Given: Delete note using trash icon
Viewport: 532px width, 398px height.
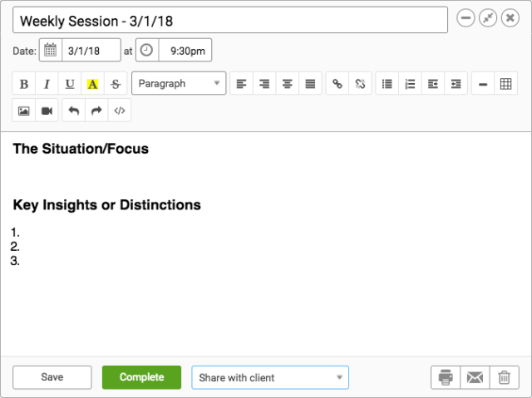Looking at the screenshot, I should pyautogui.click(x=505, y=377).
